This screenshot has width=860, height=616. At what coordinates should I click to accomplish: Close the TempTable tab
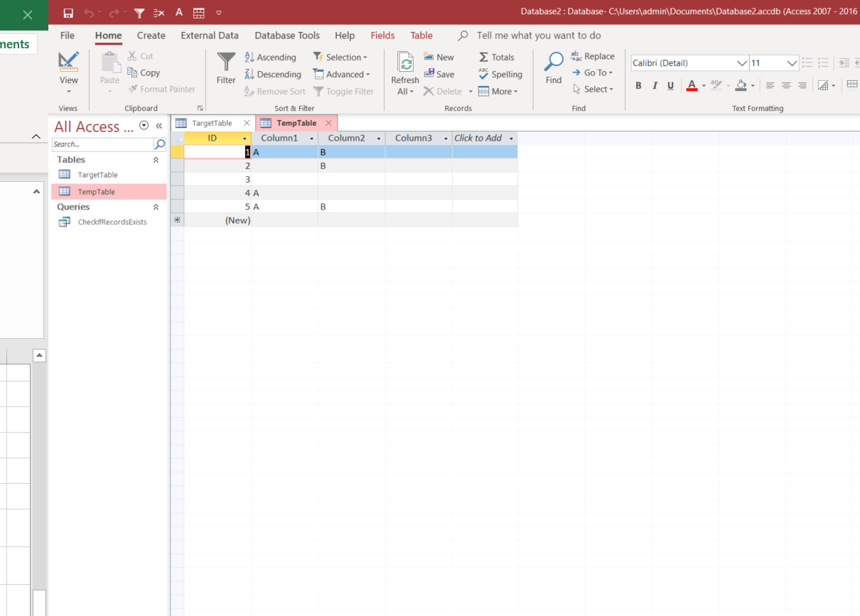pos(328,123)
